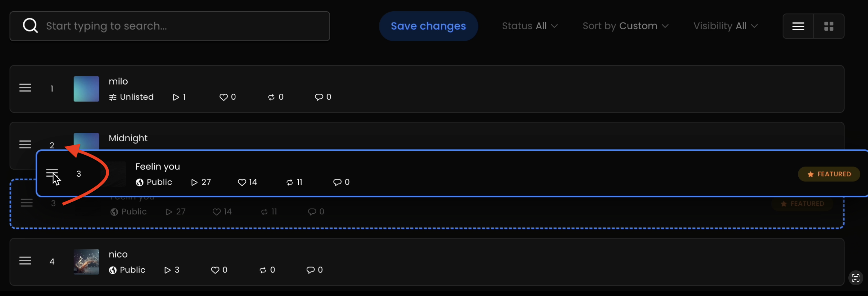Open the milo track title
Image resolution: width=868 pixels, height=296 pixels.
118,81
